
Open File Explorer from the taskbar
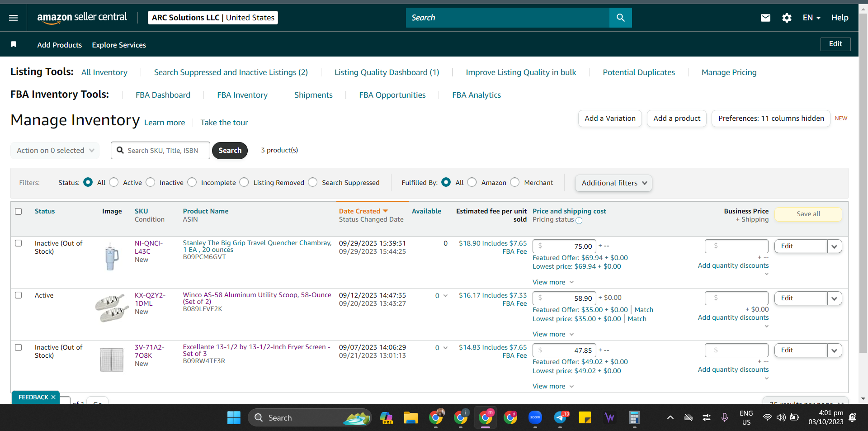pos(410,417)
